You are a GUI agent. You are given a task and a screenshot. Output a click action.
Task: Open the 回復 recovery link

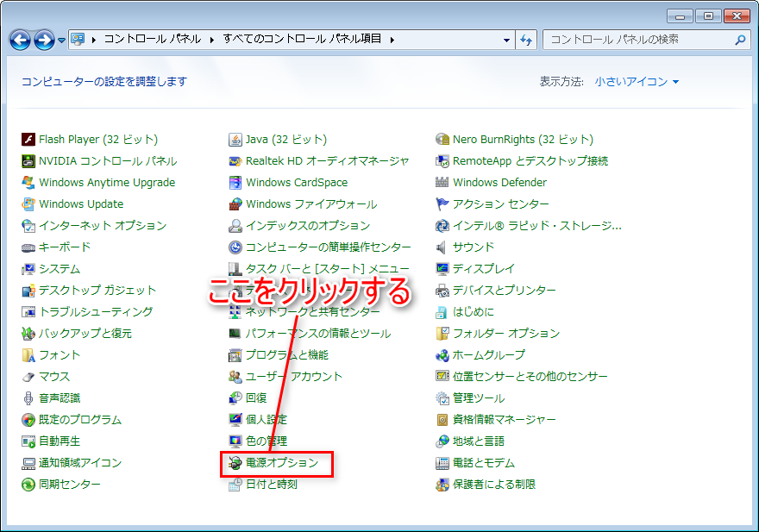[256, 398]
